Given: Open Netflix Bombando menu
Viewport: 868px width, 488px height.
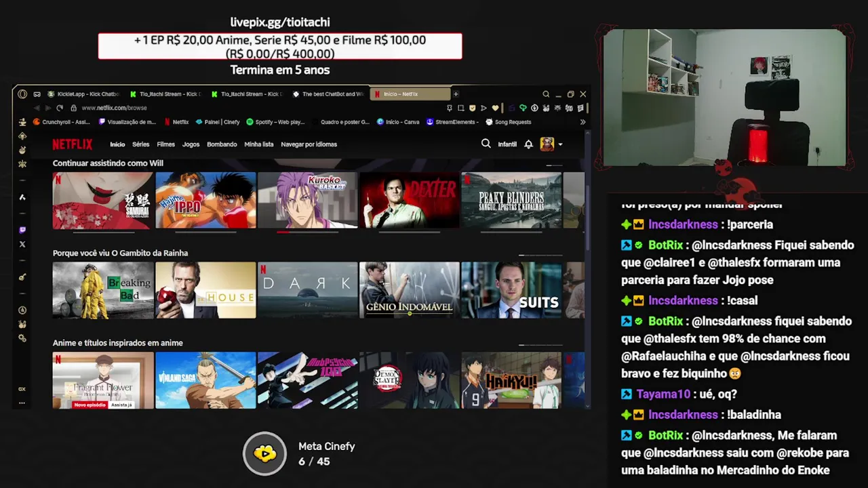Looking at the screenshot, I should (222, 144).
